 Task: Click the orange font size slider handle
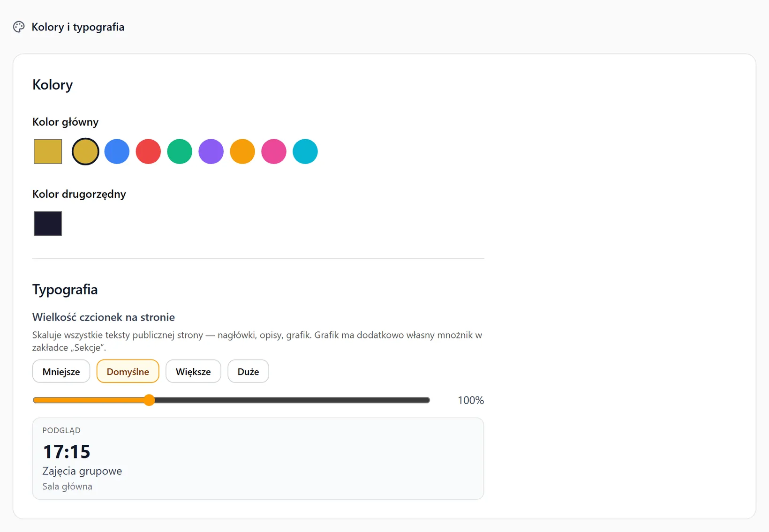149,400
